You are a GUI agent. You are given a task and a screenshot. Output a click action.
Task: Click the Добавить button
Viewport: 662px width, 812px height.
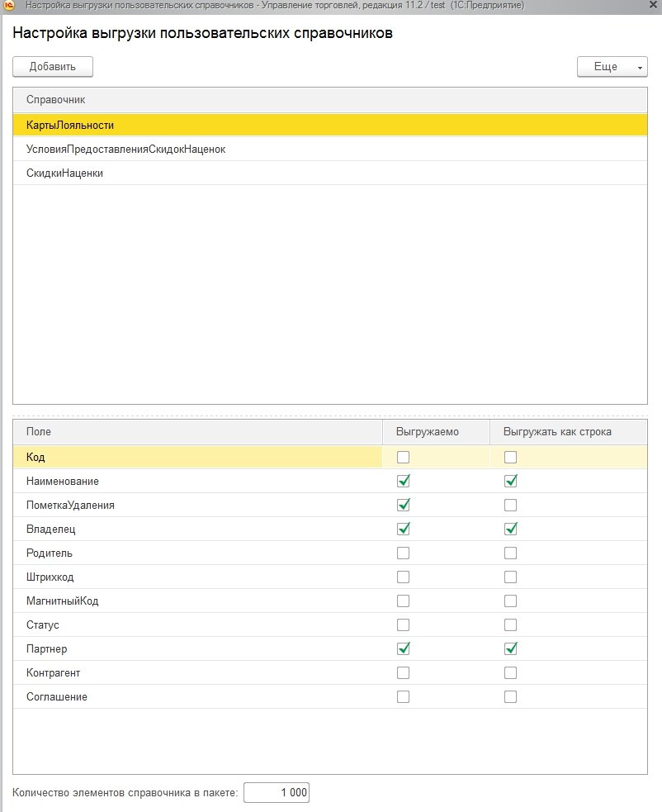[53, 67]
